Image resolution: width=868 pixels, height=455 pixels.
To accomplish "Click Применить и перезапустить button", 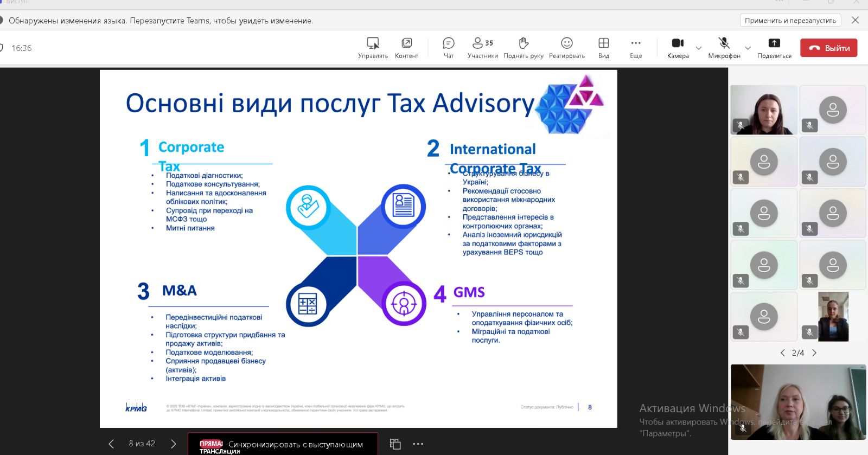I will pos(790,21).
